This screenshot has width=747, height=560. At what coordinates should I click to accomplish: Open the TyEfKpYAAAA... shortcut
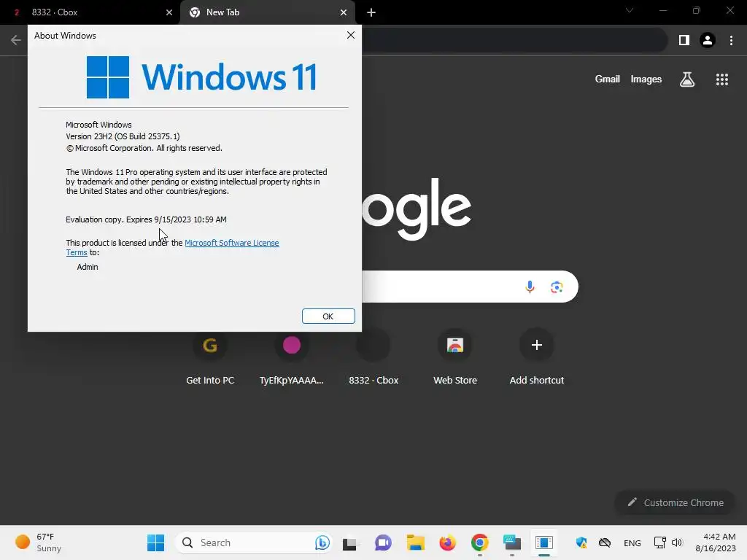tap(292, 356)
